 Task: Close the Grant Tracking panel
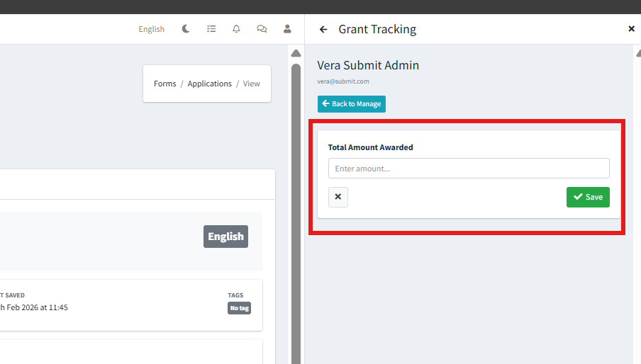pyautogui.click(x=631, y=29)
